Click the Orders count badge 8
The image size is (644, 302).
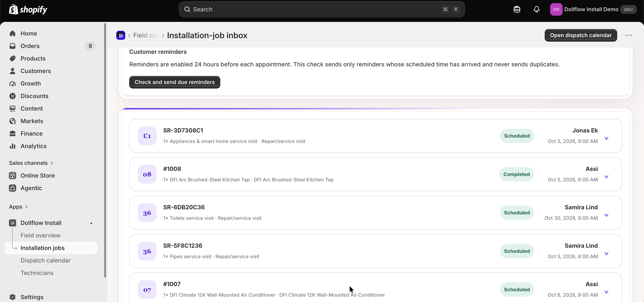point(90,46)
